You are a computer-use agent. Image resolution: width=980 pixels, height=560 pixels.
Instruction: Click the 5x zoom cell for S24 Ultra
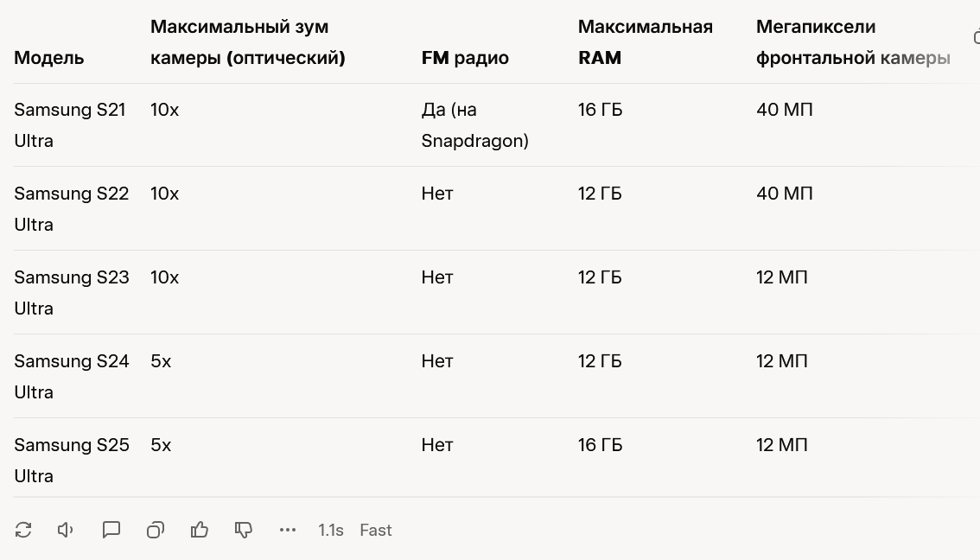click(161, 360)
